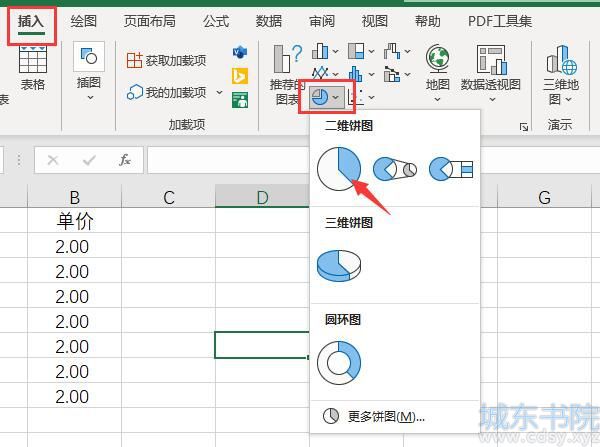Expand the column chart dropdown arrow
The image size is (600, 447).
click(x=336, y=51)
